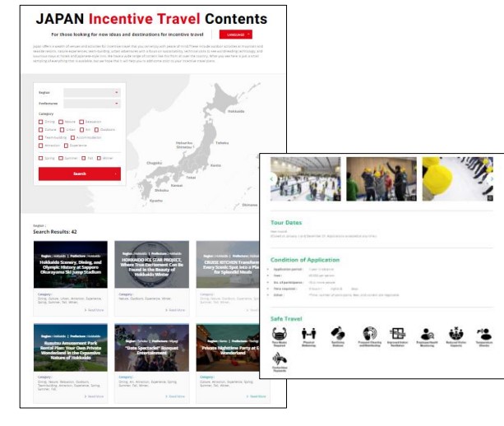Click the previous arrow on the photo carousel
The width and height of the screenshot is (504, 426).
[272, 179]
